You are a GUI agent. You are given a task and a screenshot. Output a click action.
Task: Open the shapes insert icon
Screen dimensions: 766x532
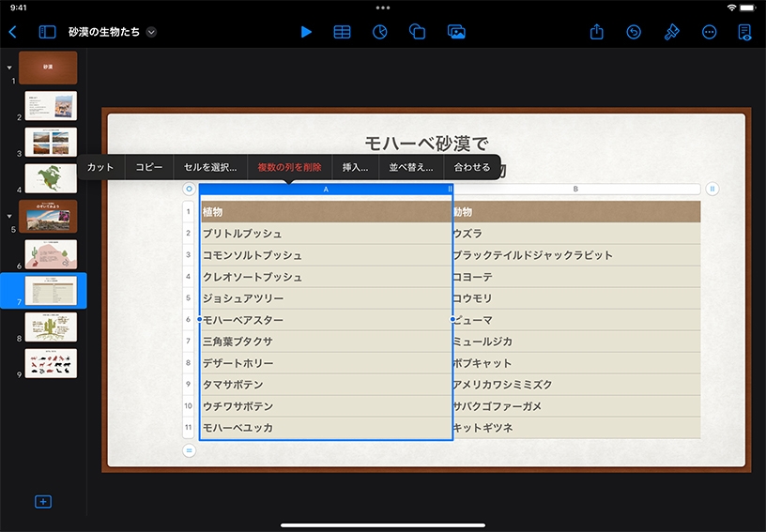[x=418, y=32]
